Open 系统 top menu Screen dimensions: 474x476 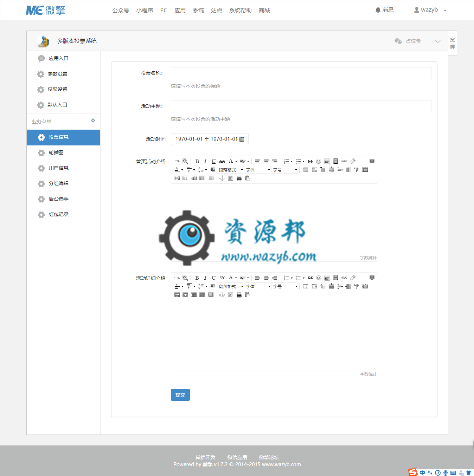coord(198,10)
